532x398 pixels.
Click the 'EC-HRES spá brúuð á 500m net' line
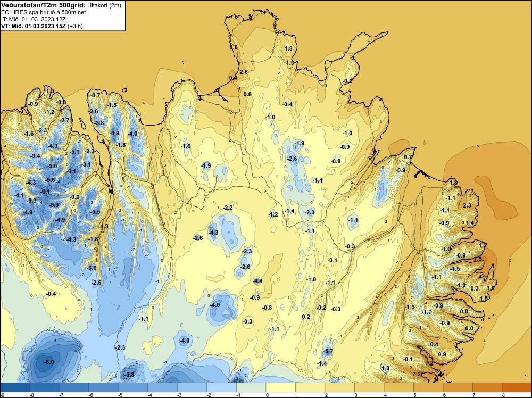[44, 13]
